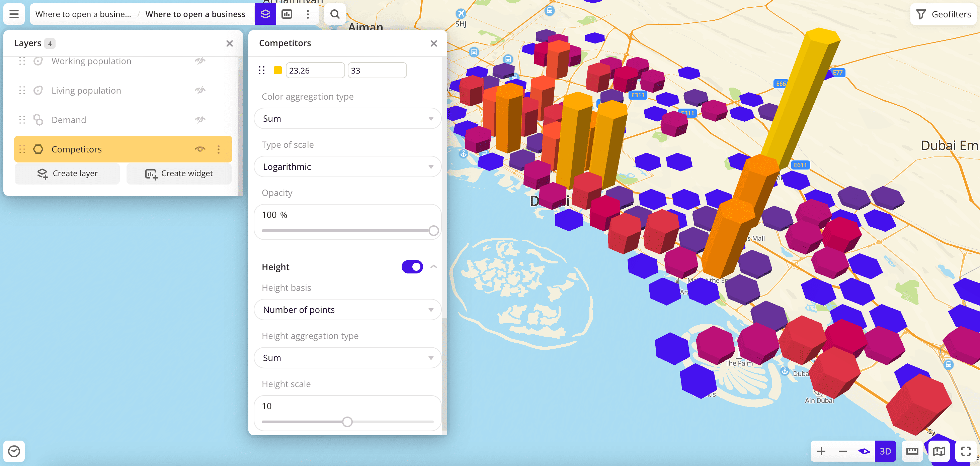Click the Create layer button

coord(67,174)
